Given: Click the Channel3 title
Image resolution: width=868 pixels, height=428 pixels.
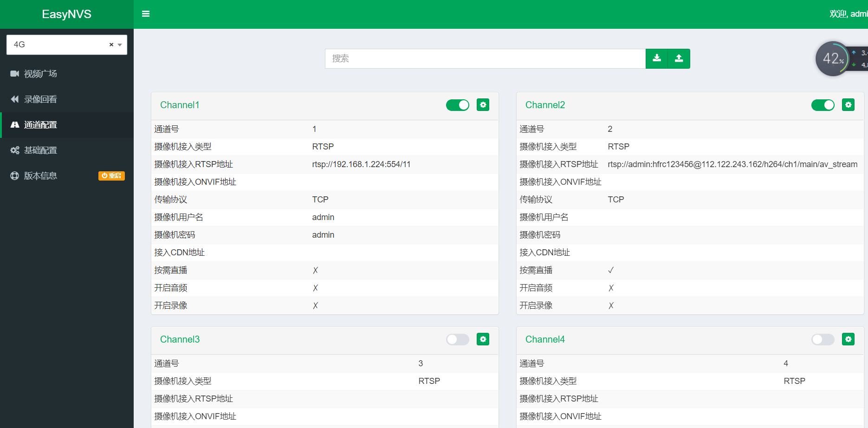Looking at the screenshot, I should tap(180, 339).
